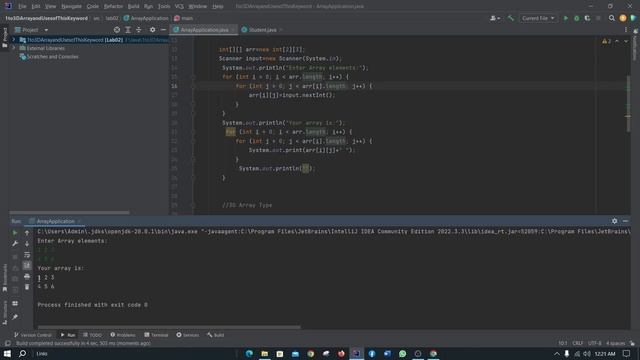Run the current file with the green play button
Image resolution: width=640 pixels, height=360 pixels.
point(566,18)
